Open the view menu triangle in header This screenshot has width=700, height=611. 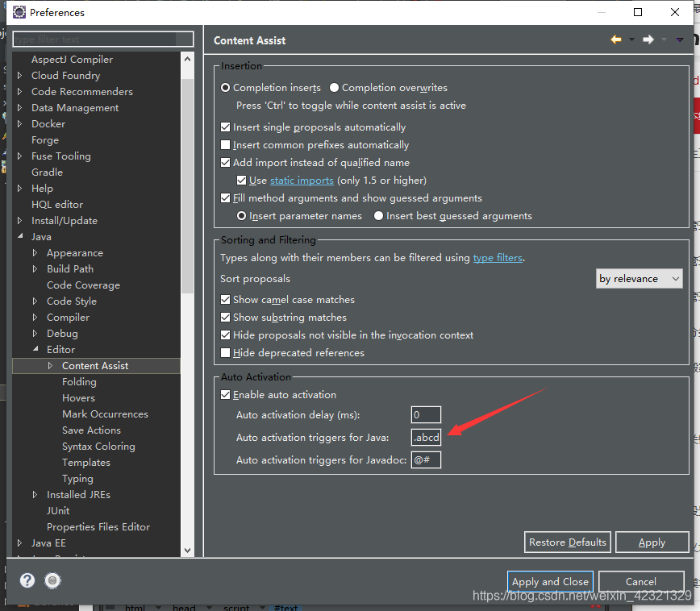pyautogui.click(x=680, y=39)
